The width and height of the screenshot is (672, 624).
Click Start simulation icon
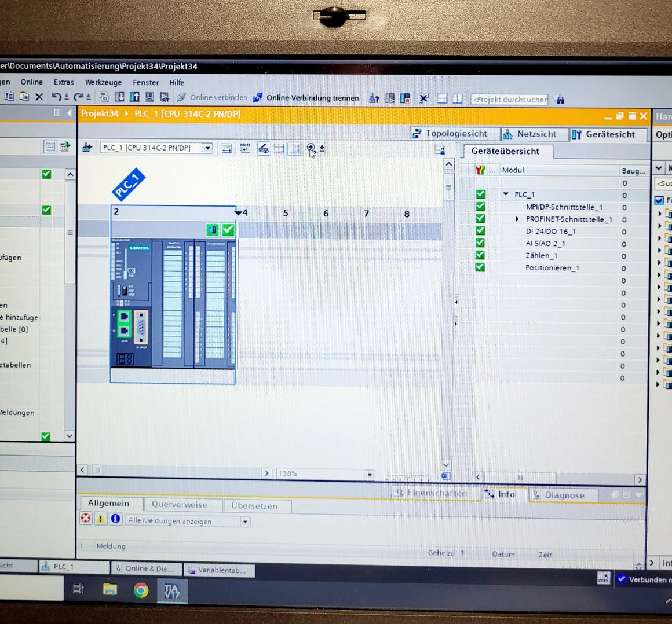coord(149,97)
